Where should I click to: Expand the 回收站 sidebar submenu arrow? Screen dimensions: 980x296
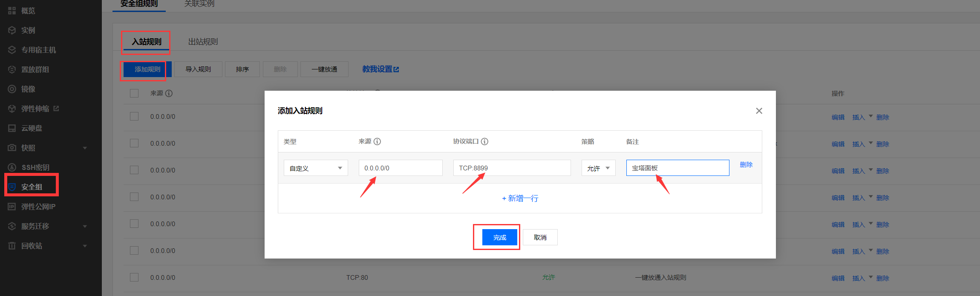click(85, 246)
